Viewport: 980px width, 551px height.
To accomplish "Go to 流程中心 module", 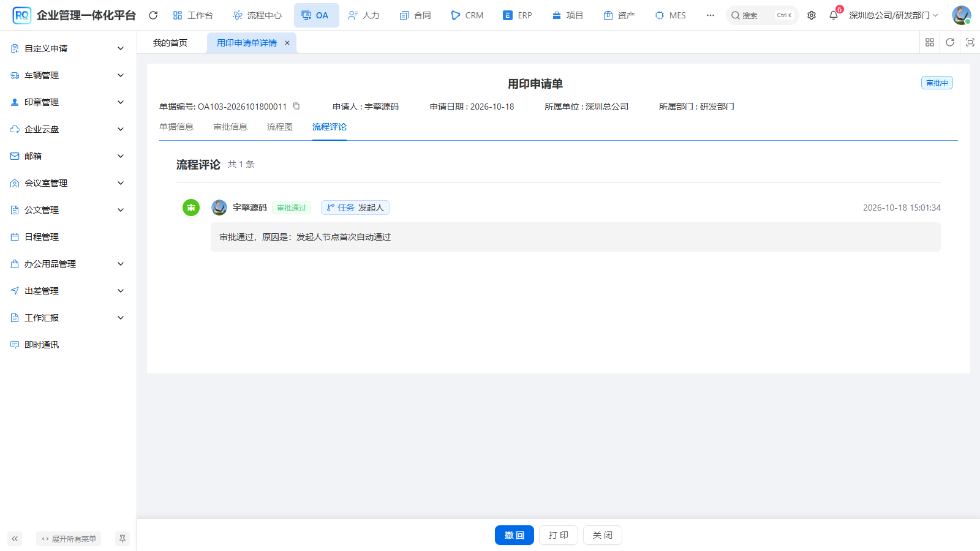I will coord(257,15).
